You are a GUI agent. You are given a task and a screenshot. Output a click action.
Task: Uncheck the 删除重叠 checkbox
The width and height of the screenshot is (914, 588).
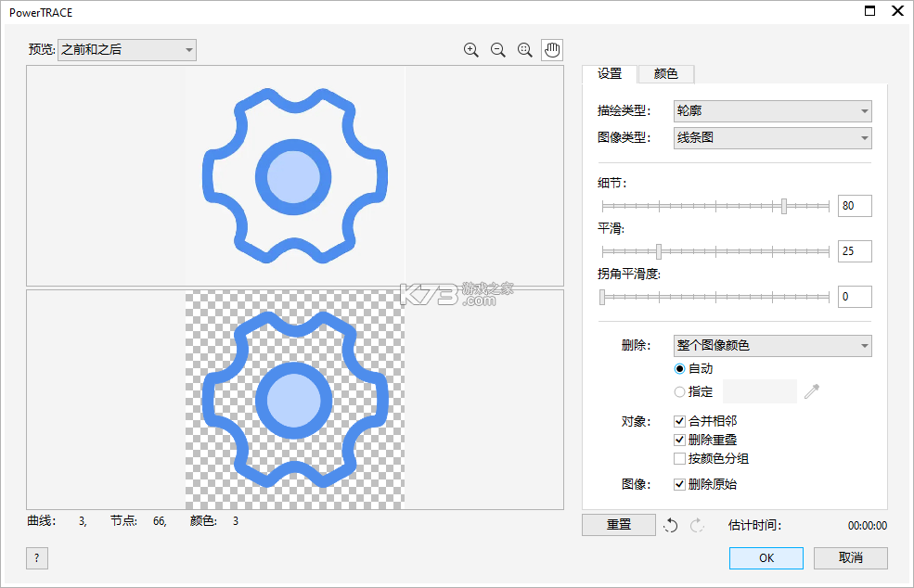(679, 440)
